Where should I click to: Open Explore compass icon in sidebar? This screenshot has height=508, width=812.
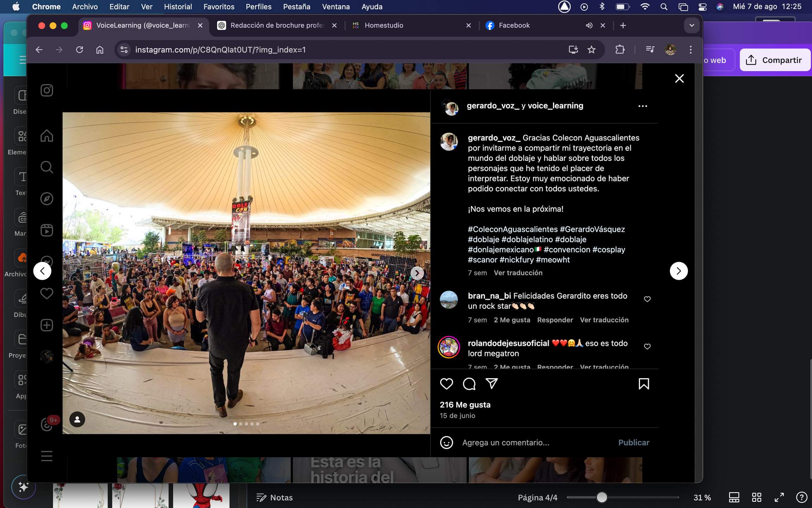pyautogui.click(x=47, y=199)
